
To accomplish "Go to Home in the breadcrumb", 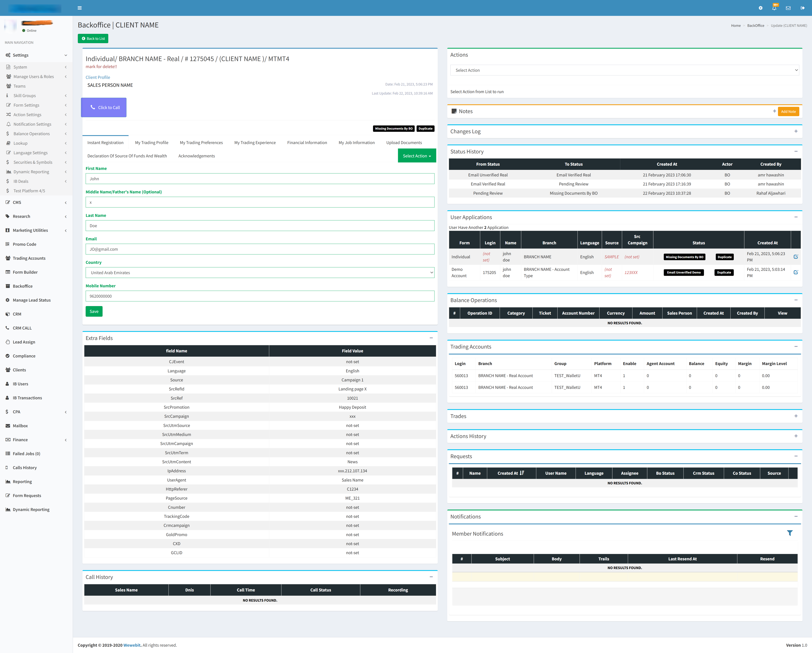I will [736, 26].
